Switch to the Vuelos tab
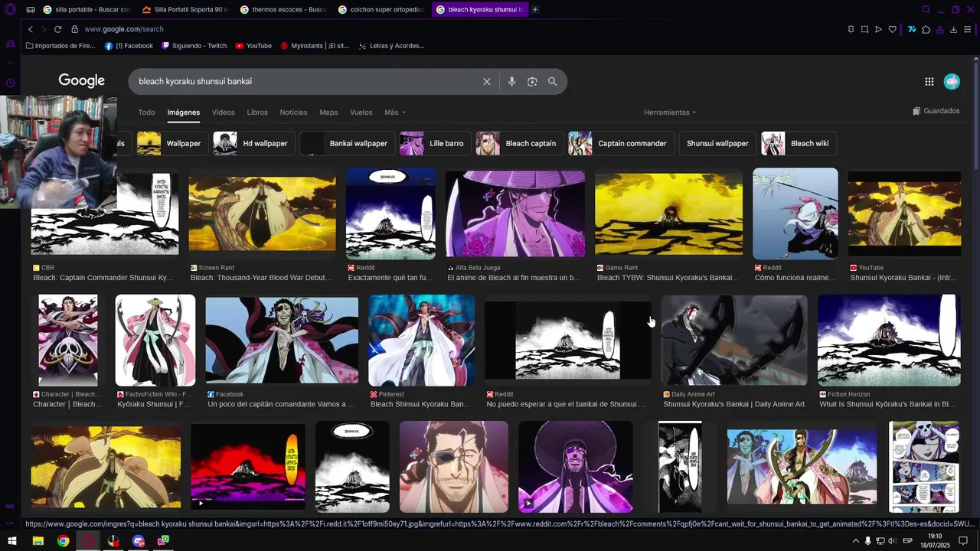The image size is (980, 551). tap(361, 112)
